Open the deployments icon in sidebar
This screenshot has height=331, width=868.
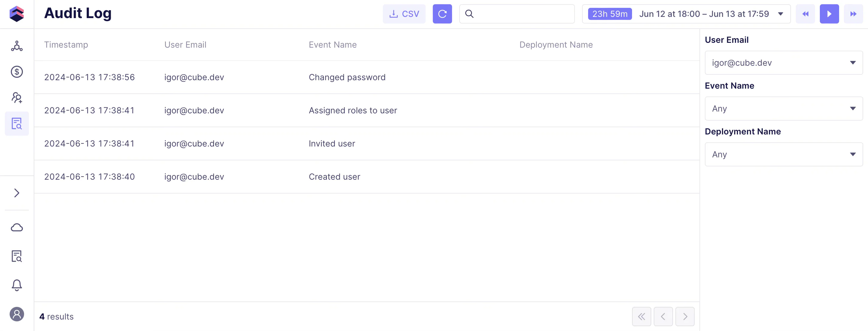pyautogui.click(x=17, y=46)
